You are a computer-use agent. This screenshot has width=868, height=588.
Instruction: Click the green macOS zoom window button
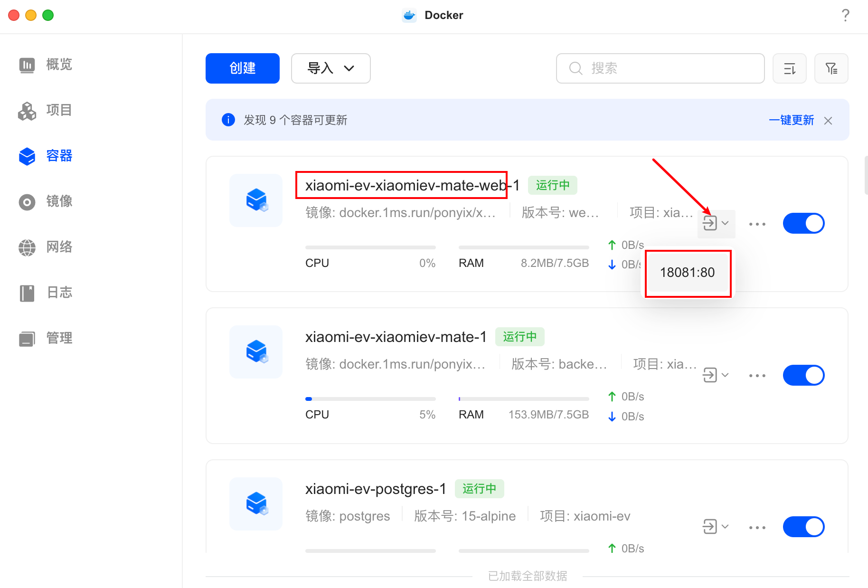click(48, 15)
